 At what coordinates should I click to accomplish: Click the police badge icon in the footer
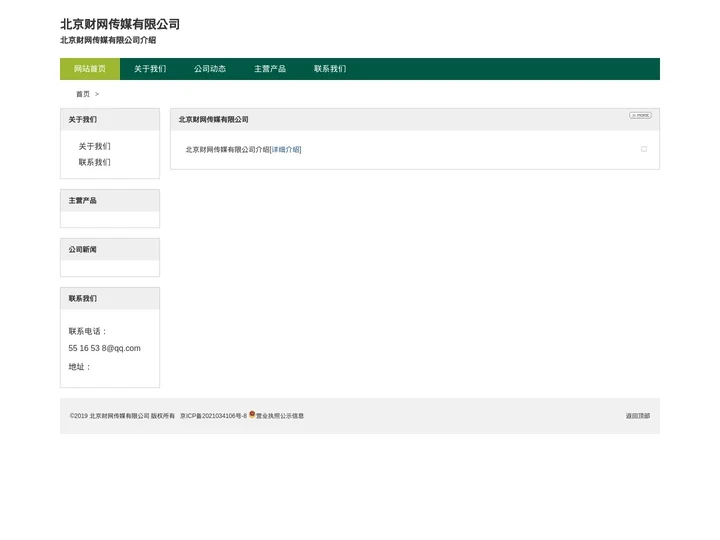(252, 414)
